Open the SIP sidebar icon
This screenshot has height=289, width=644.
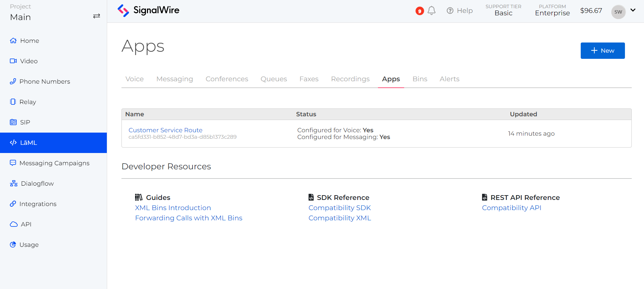pos(13,122)
